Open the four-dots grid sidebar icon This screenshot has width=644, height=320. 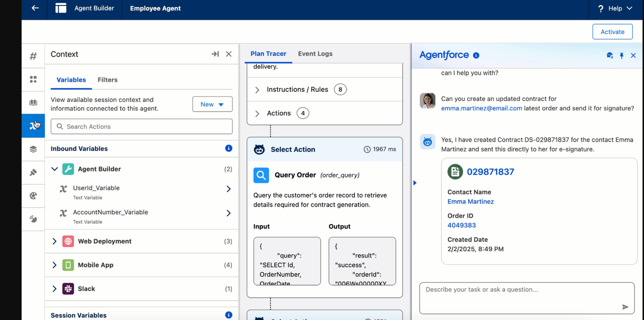[33, 79]
